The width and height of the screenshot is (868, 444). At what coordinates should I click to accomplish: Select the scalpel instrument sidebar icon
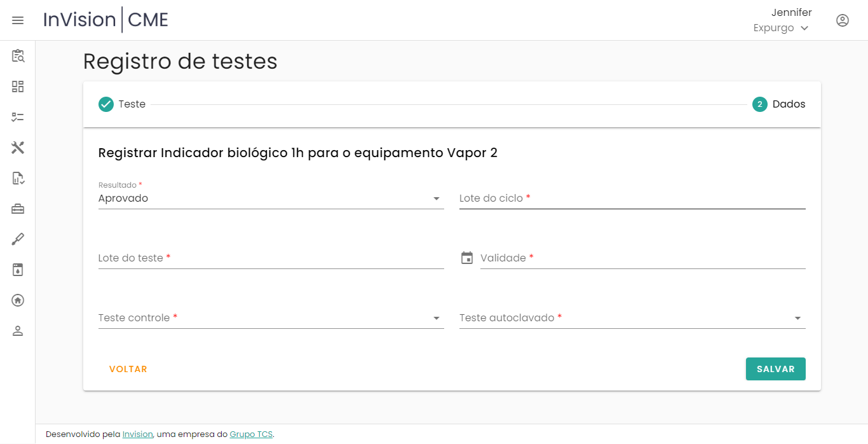pyautogui.click(x=18, y=239)
